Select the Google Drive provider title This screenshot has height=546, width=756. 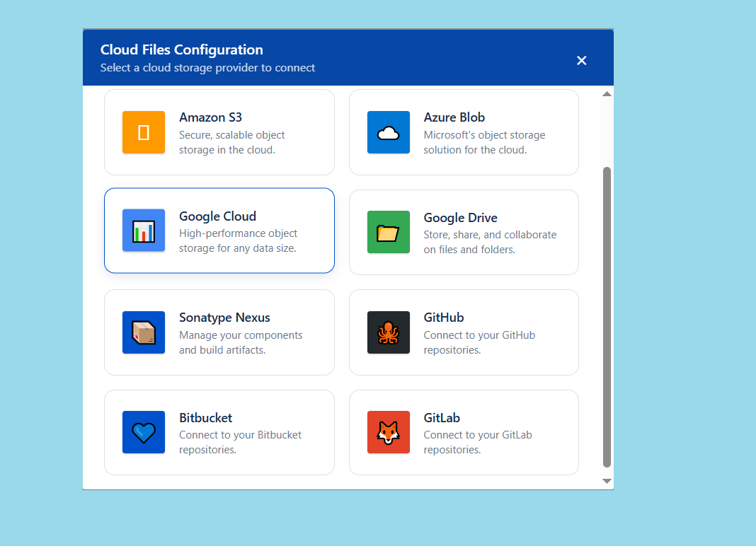point(460,218)
